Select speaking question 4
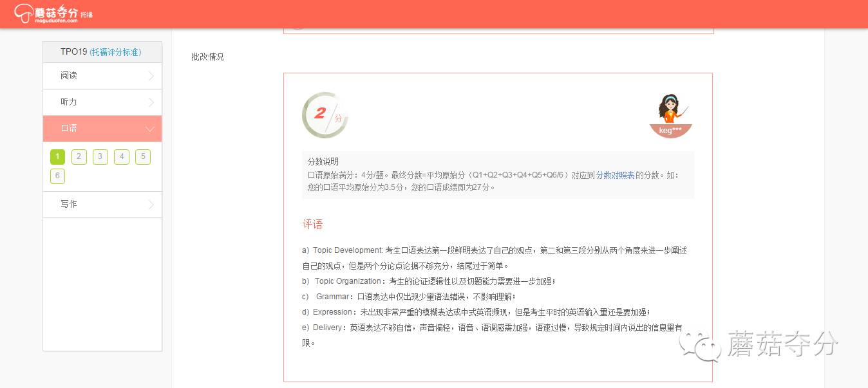The width and height of the screenshot is (868, 388). point(121,156)
